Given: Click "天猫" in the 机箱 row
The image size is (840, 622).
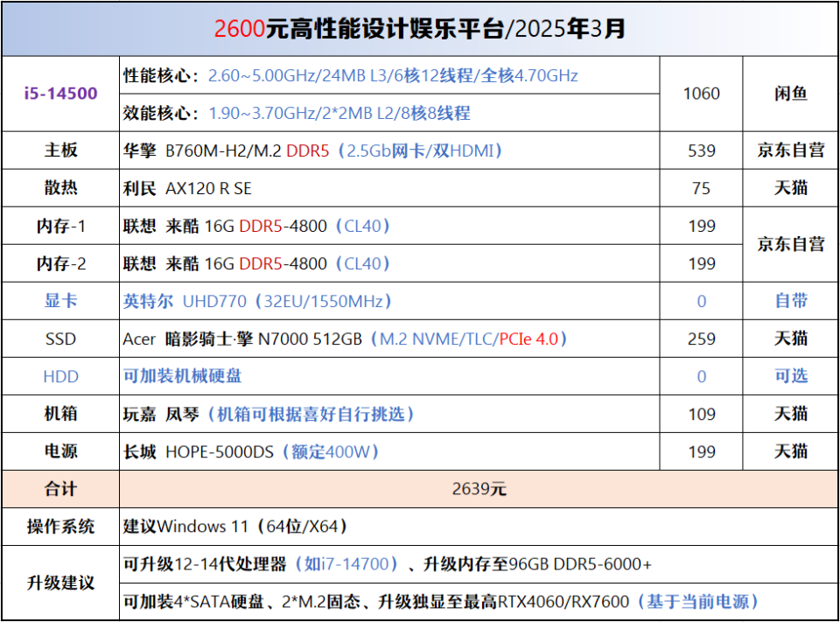Looking at the screenshot, I should pos(791,414).
